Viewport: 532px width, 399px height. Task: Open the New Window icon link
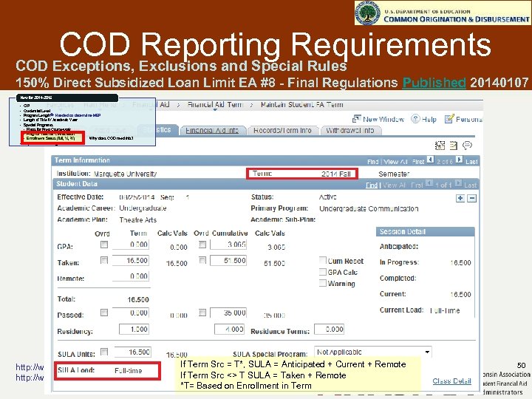(378, 119)
